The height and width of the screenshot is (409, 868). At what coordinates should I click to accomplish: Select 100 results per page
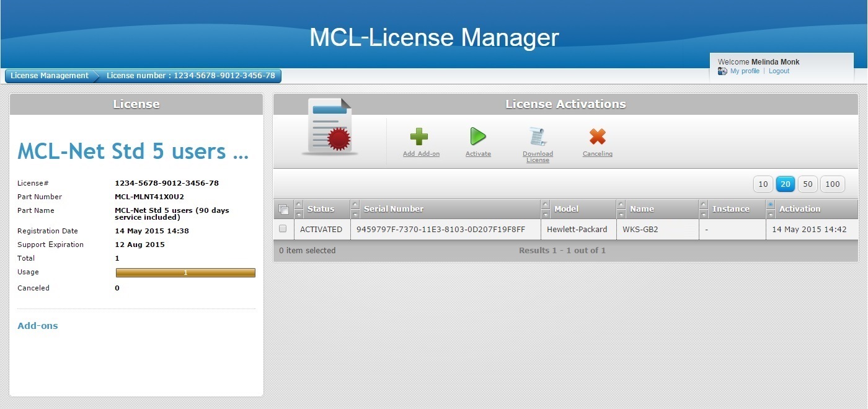tap(833, 184)
